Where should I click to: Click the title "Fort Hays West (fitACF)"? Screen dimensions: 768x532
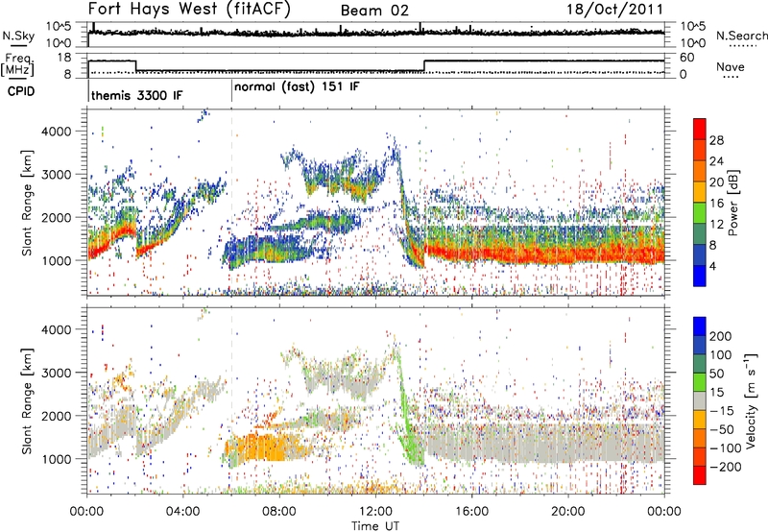pyautogui.click(x=189, y=10)
